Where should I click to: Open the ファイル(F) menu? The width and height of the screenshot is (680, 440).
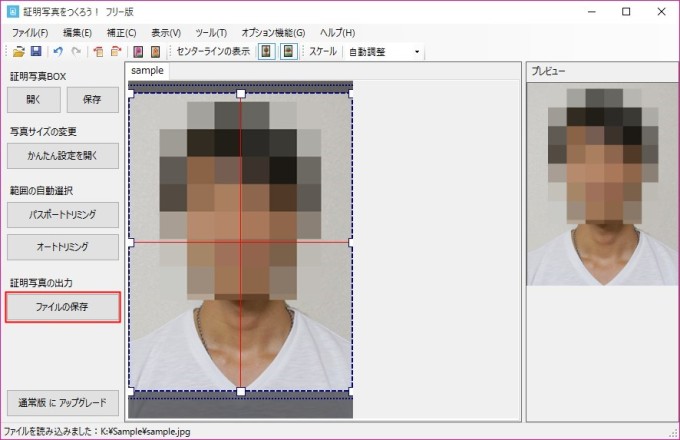[x=30, y=32]
